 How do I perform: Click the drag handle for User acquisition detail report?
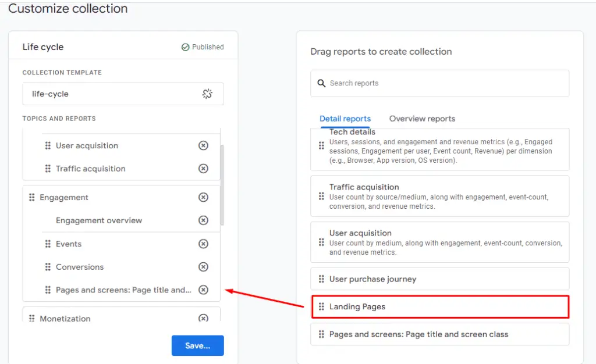click(321, 242)
